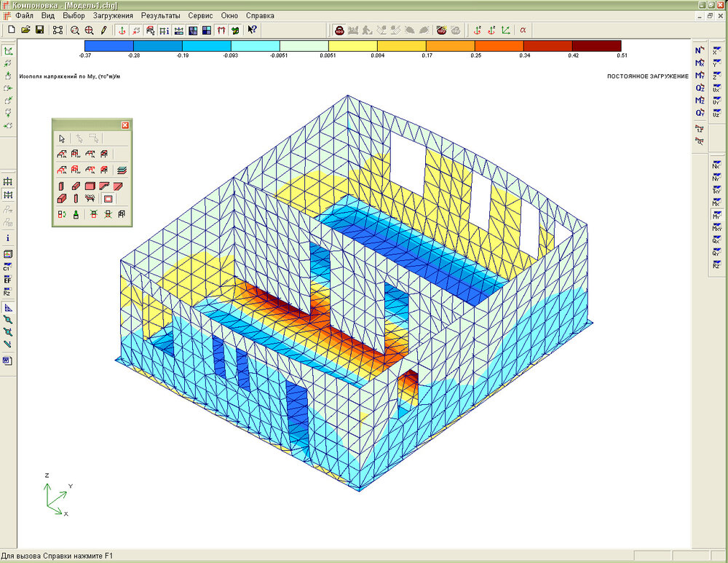
Task: Show Mx moment results icon
Action: (x=699, y=63)
